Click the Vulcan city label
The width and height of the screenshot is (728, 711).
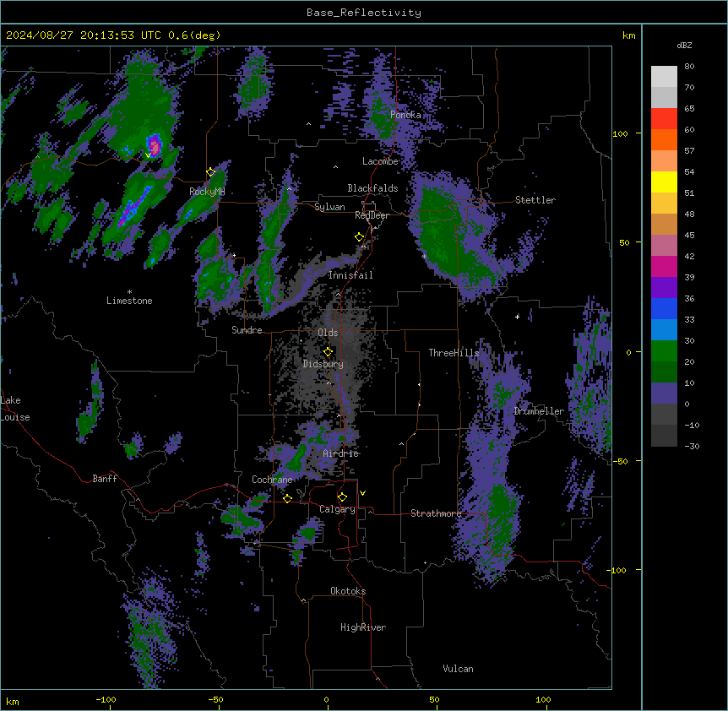pos(458,669)
